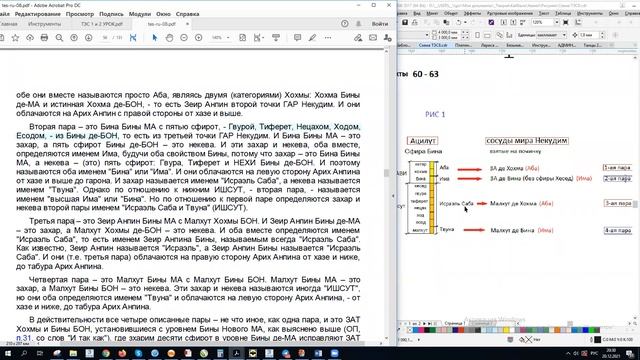Zoom out with the minus button in Acrobat
The width and height of the screenshot is (640, 360).
point(184,38)
